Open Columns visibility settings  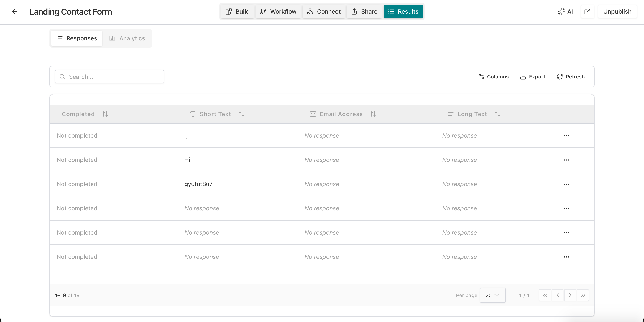(493, 77)
